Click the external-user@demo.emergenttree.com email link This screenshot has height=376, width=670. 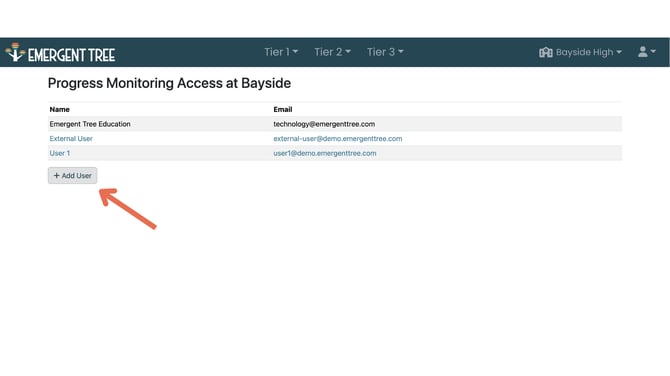338,138
